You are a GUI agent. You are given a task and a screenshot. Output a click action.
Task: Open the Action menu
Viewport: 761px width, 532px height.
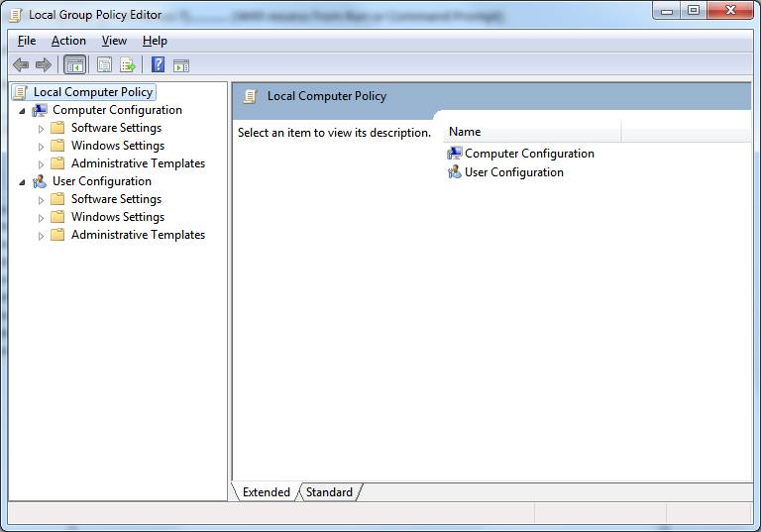[x=68, y=41]
